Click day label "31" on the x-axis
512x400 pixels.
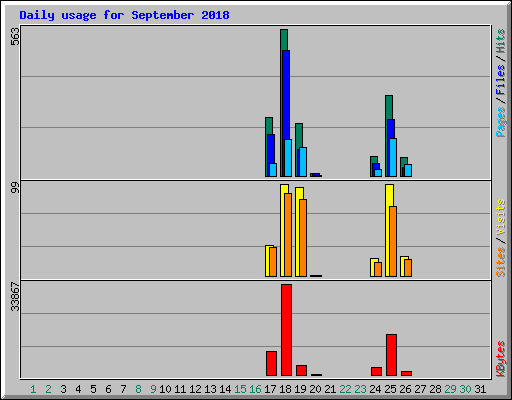(480, 389)
